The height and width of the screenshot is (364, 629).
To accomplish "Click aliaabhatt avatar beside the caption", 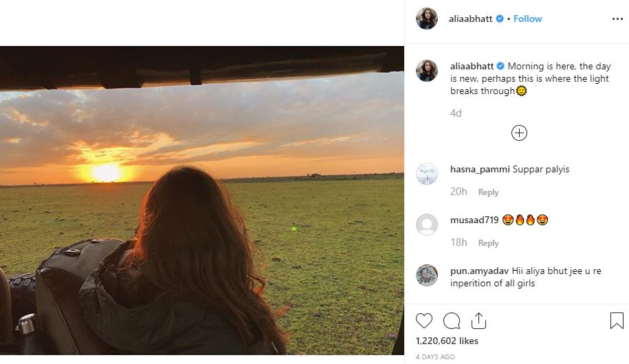I will pos(427,71).
